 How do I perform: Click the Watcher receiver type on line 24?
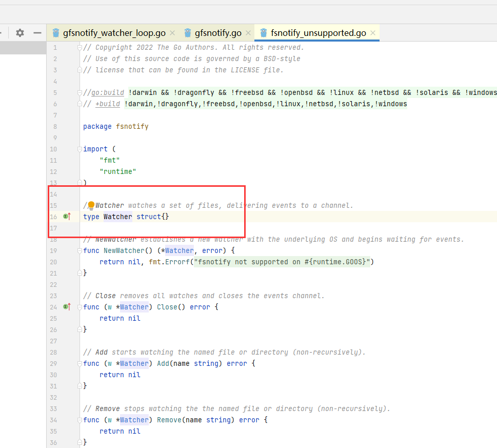[x=134, y=307]
